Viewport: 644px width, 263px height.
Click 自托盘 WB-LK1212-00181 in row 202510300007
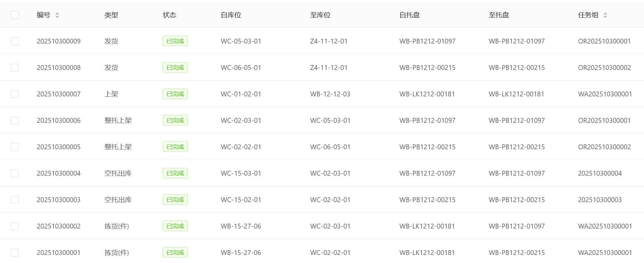427,94
